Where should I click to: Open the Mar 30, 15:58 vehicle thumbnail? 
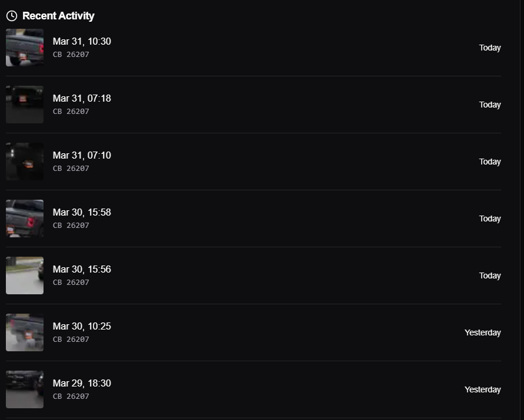click(25, 219)
